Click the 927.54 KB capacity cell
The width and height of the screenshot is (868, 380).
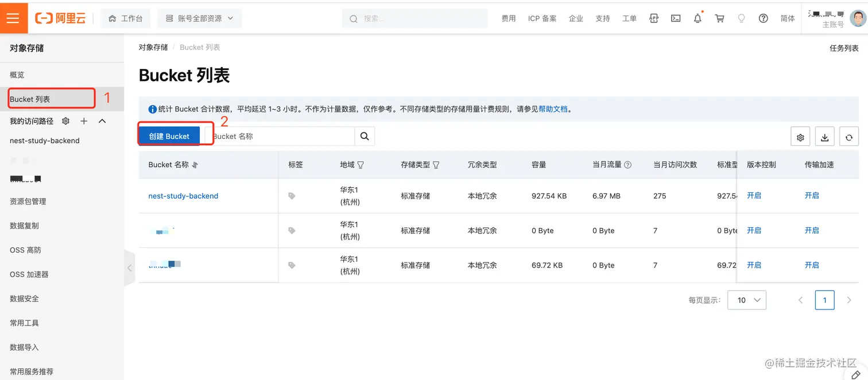(x=549, y=196)
